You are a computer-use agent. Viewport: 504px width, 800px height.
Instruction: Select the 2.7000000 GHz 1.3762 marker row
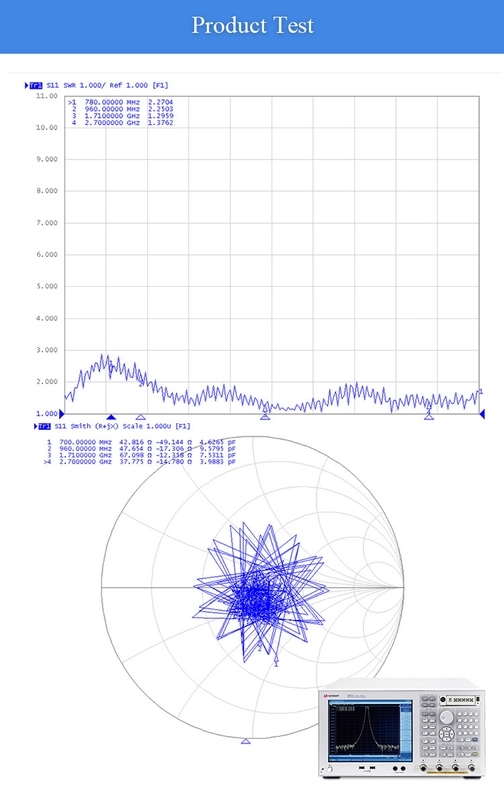(122, 123)
